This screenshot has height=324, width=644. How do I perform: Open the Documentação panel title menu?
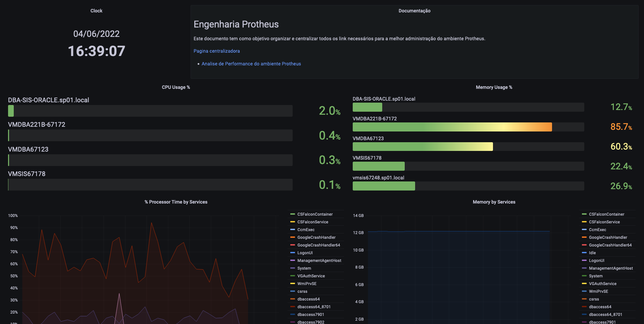[x=414, y=11]
